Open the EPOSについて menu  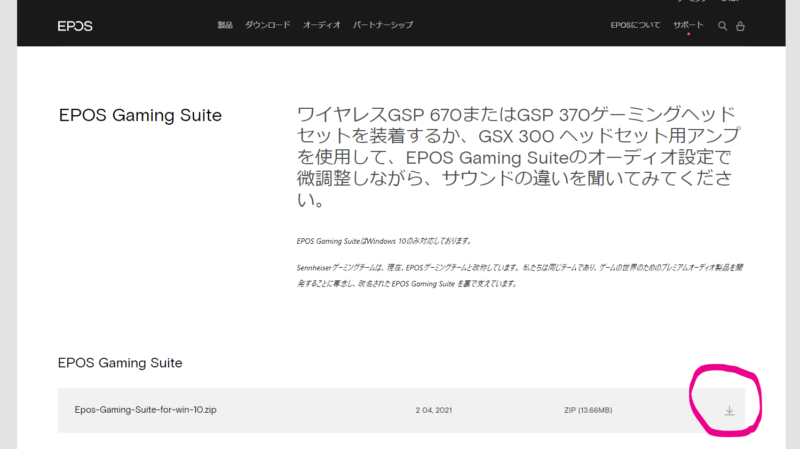635,25
